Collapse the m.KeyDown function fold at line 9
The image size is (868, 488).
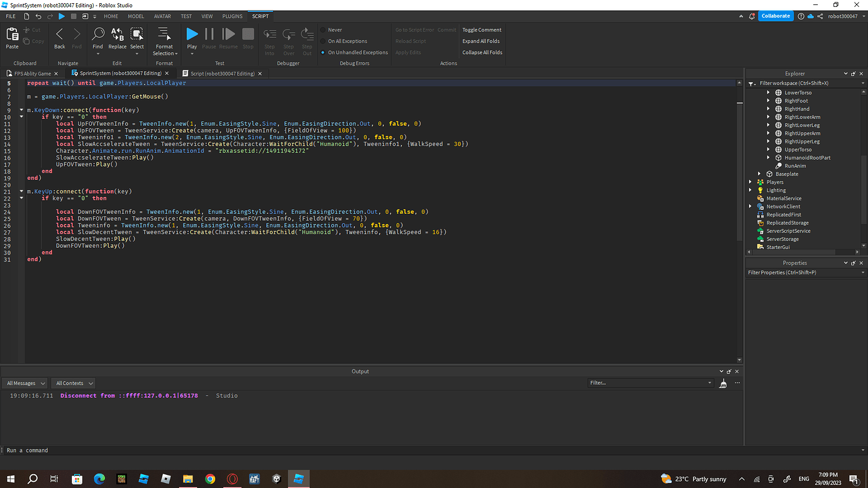pos(21,110)
